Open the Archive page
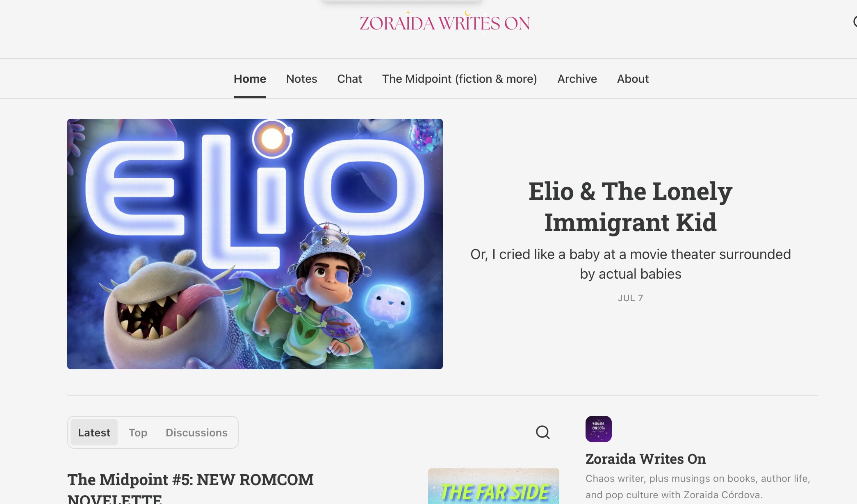Viewport: 857px width, 504px height. [577, 79]
